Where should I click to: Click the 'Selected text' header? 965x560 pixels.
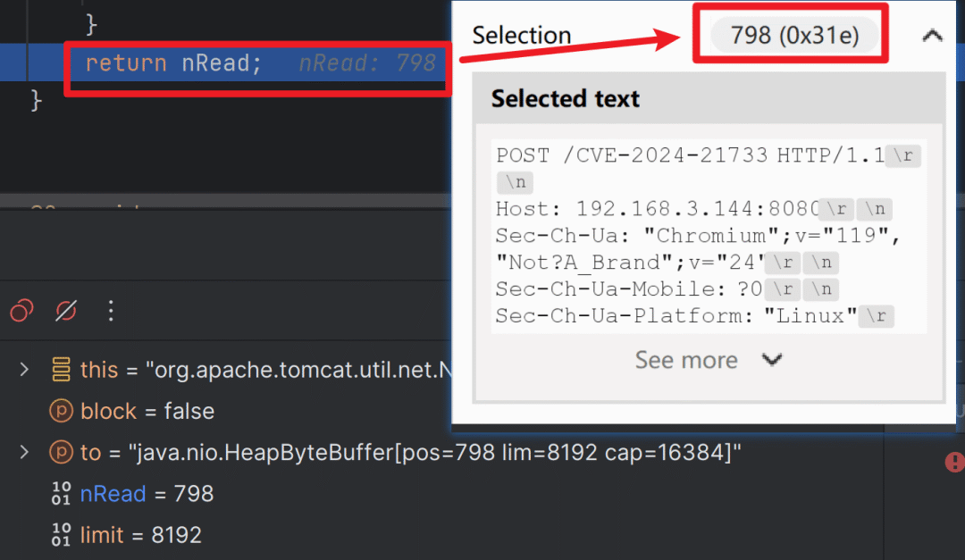566,98
